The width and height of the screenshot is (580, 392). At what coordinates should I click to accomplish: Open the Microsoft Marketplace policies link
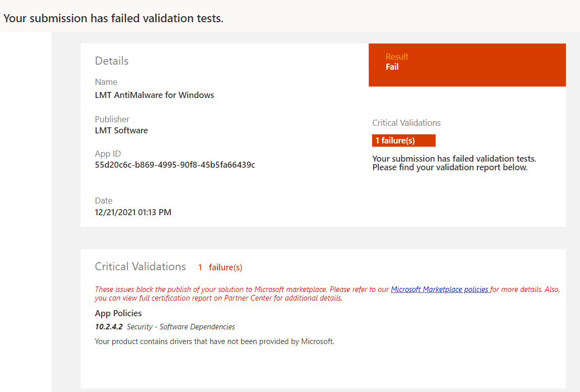click(440, 289)
